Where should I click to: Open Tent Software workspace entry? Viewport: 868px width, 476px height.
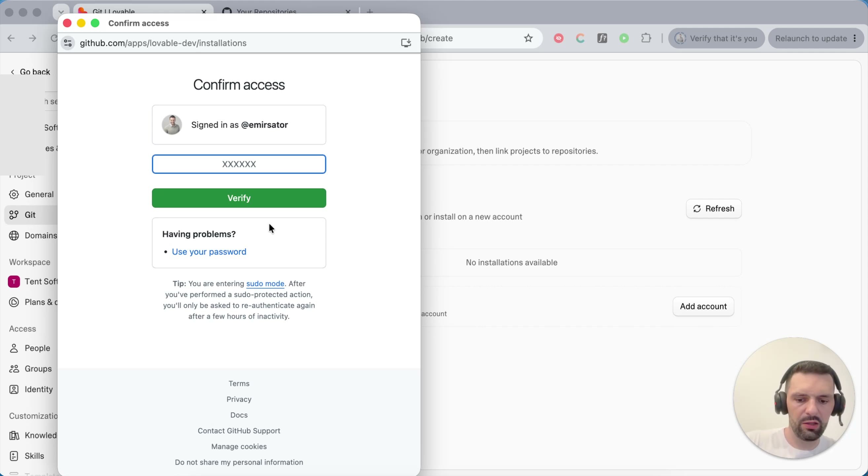[x=32, y=282]
